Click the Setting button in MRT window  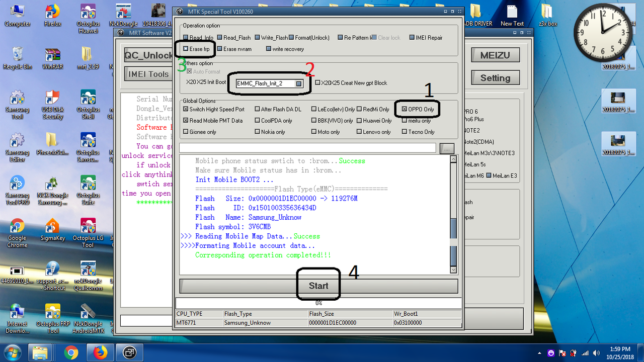(495, 78)
